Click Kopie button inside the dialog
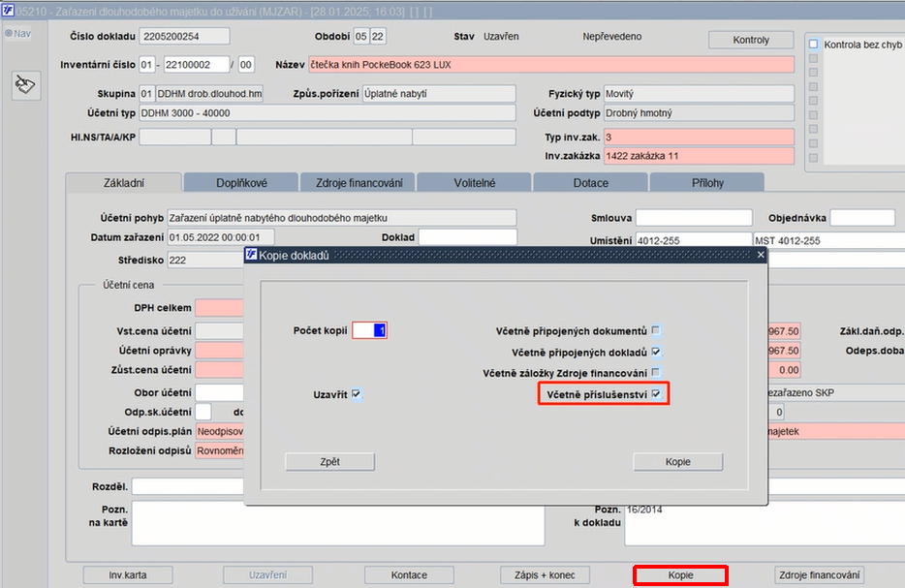This screenshot has width=905, height=588. tap(677, 462)
